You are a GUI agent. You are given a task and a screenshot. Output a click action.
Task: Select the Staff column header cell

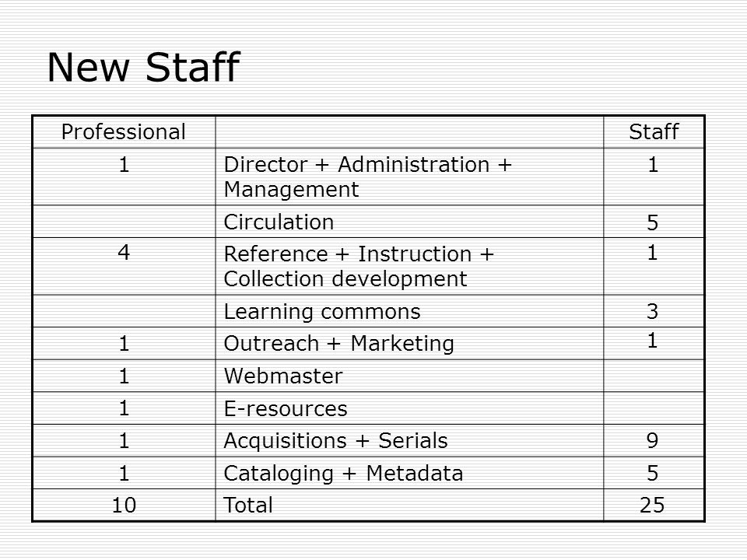pyautogui.click(x=654, y=132)
